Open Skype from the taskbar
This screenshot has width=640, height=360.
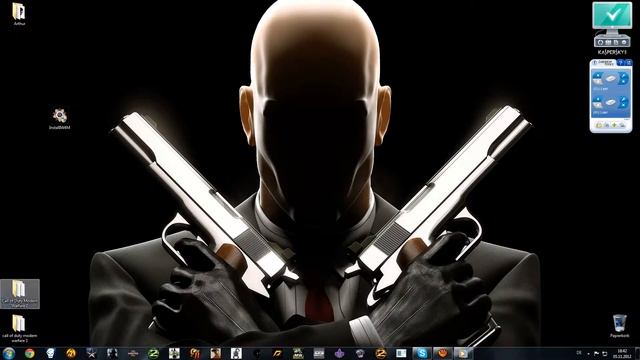click(422, 353)
